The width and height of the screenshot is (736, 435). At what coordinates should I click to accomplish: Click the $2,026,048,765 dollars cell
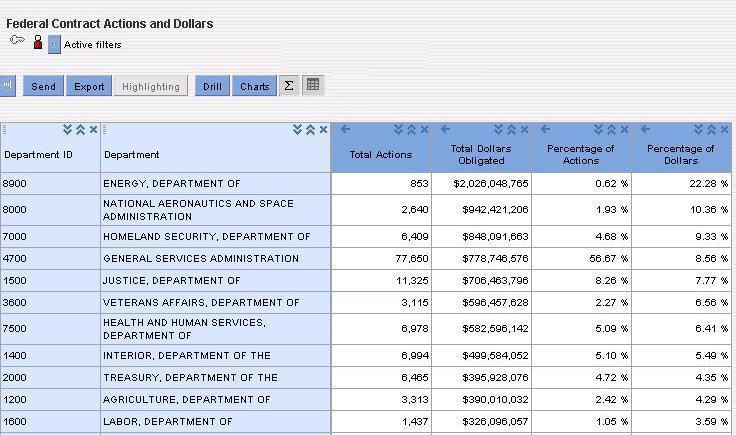[481, 183]
